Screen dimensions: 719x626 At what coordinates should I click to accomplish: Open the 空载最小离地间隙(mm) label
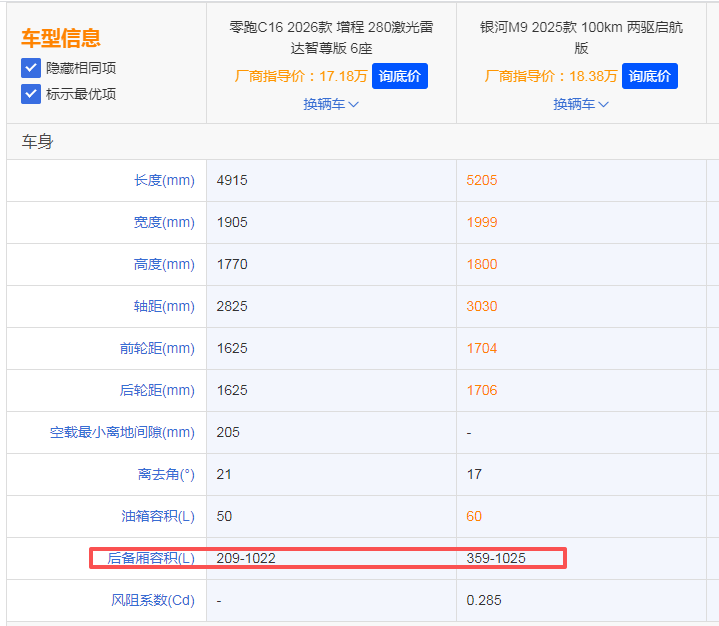pyautogui.click(x=122, y=433)
